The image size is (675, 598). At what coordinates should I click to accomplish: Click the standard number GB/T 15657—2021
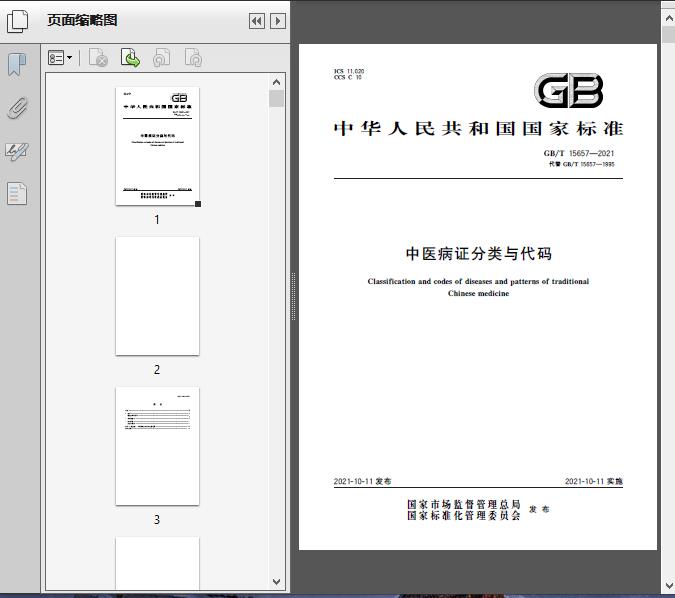pyautogui.click(x=579, y=153)
